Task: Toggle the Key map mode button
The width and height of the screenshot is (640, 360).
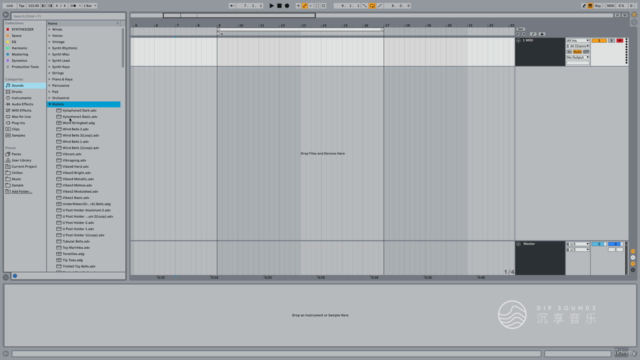Action: click(598, 6)
